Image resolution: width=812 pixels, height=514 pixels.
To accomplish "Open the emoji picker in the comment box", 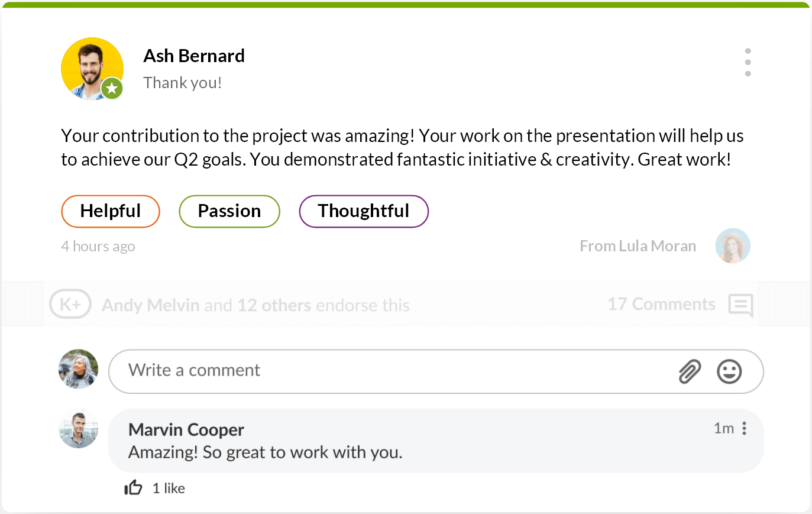I will [x=729, y=371].
